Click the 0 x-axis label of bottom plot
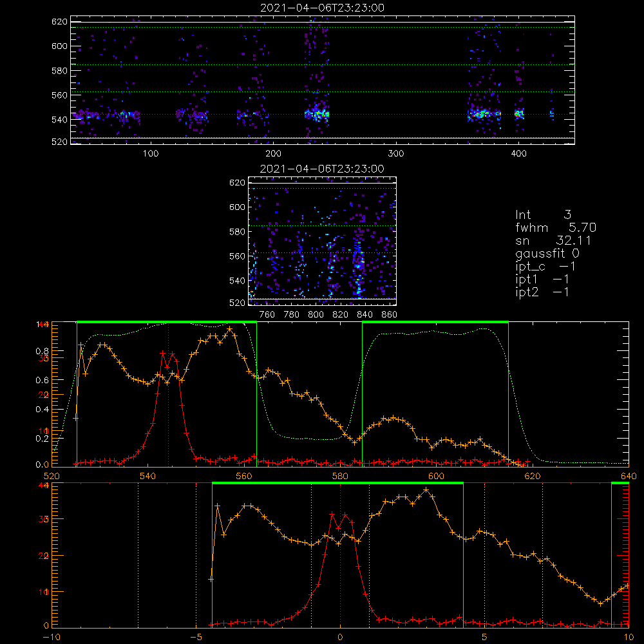This screenshot has height=644, width=644. click(x=340, y=638)
